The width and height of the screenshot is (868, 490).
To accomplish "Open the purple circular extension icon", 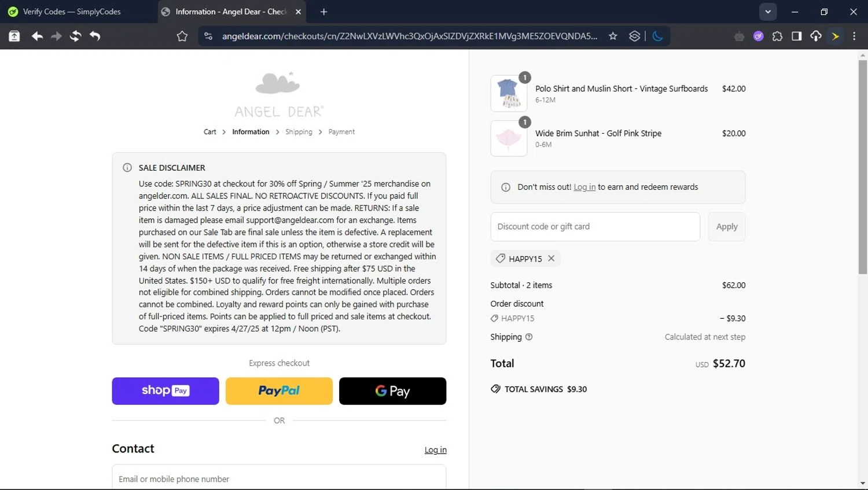I will (x=759, y=36).
